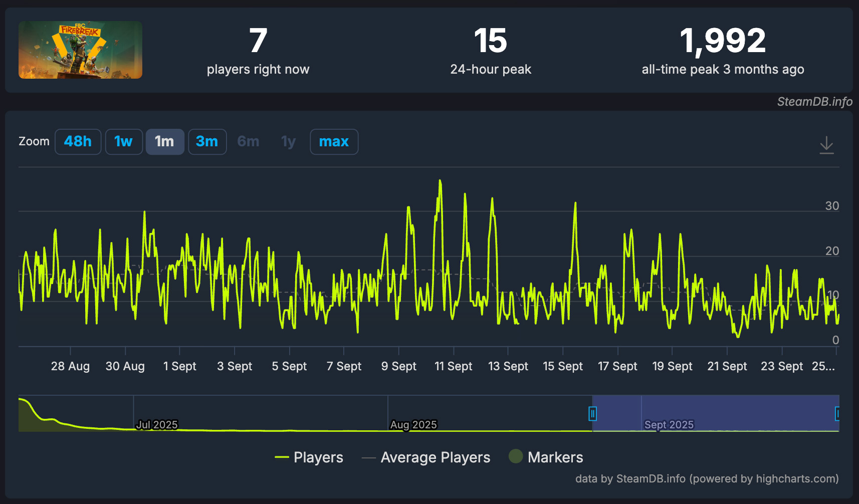Hide the Average Players series

tap(426, 457)
